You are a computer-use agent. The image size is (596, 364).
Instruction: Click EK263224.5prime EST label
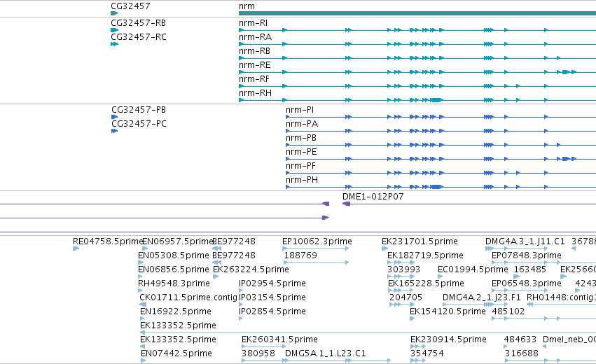point(251,269)
